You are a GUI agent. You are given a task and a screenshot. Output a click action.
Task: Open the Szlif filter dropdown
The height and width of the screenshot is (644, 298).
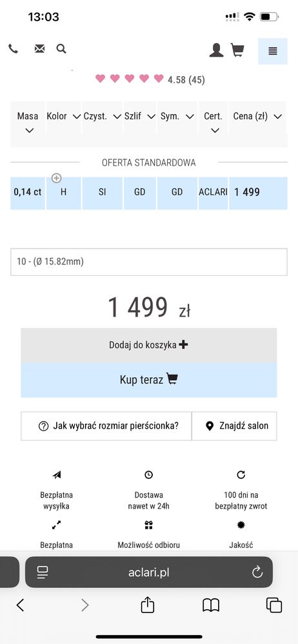pos(140,117)
